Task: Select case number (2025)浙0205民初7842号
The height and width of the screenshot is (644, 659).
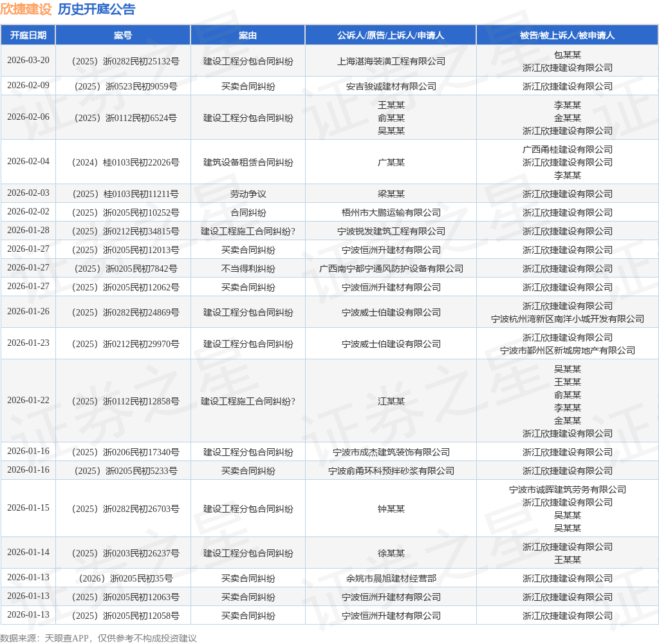Action: pos(125,269)
